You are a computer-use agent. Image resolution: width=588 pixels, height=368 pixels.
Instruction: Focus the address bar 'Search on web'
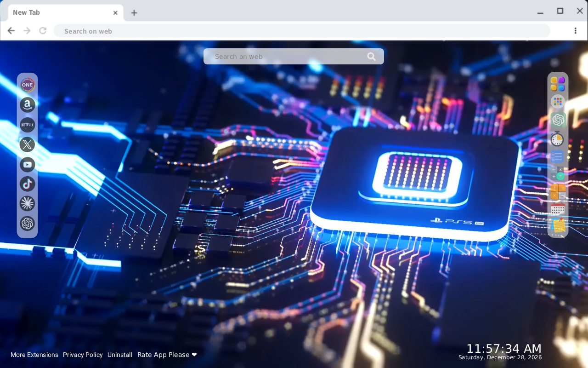[302, 31]
